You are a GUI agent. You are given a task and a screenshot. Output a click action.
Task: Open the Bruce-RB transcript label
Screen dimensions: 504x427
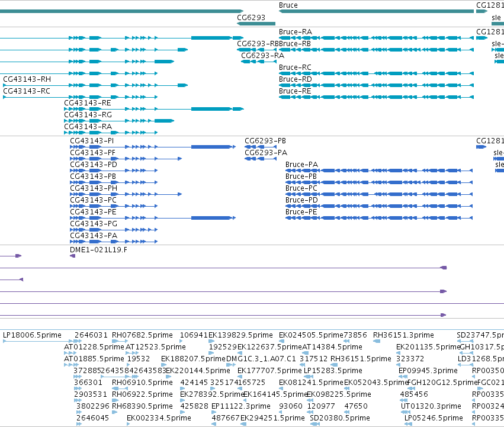click(x=295, y=44)
